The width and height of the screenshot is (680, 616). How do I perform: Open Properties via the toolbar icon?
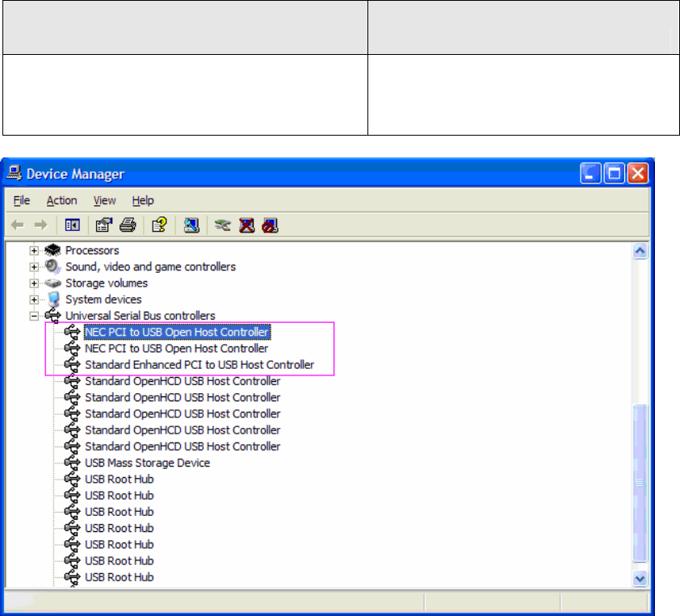coord(104,225)
